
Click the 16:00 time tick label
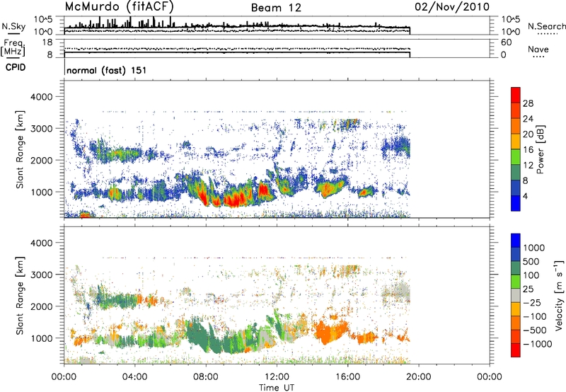[x=347, y=377]
